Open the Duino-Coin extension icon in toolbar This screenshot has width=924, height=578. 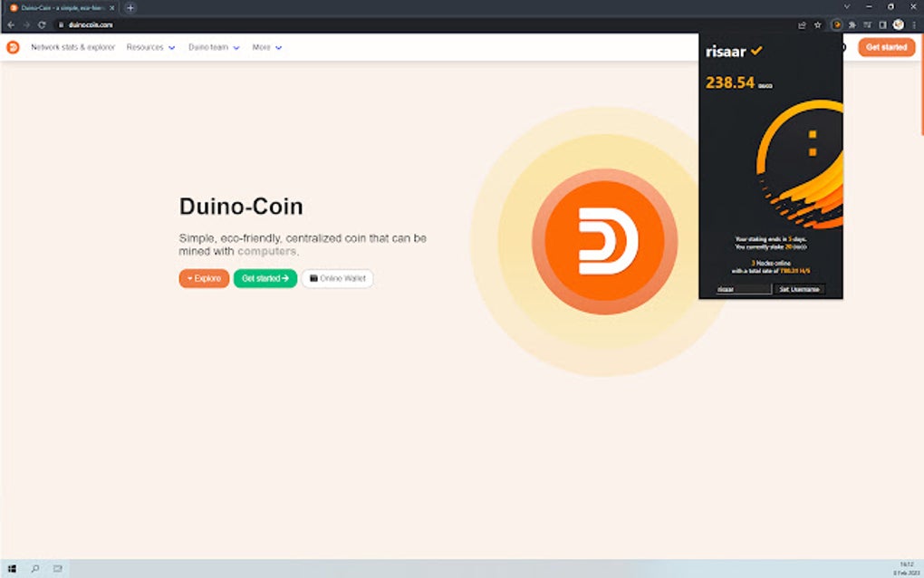[837, 24]
